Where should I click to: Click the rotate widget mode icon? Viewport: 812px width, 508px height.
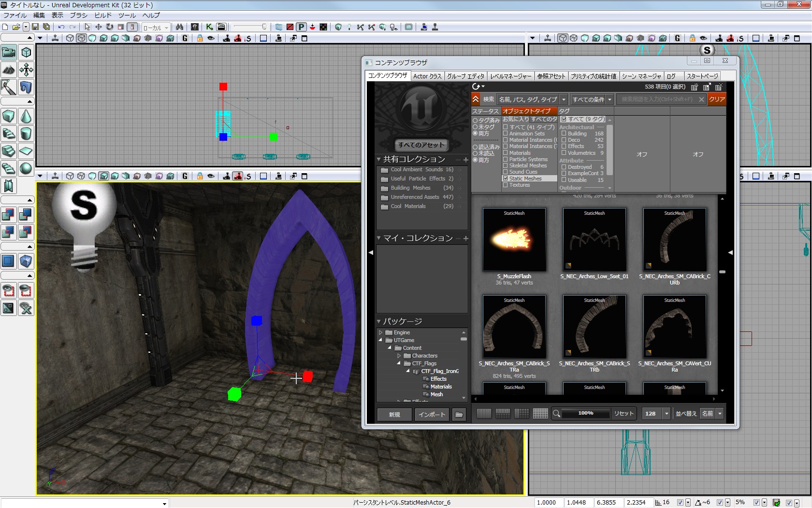pyautogui.click(x=110, y=27)
